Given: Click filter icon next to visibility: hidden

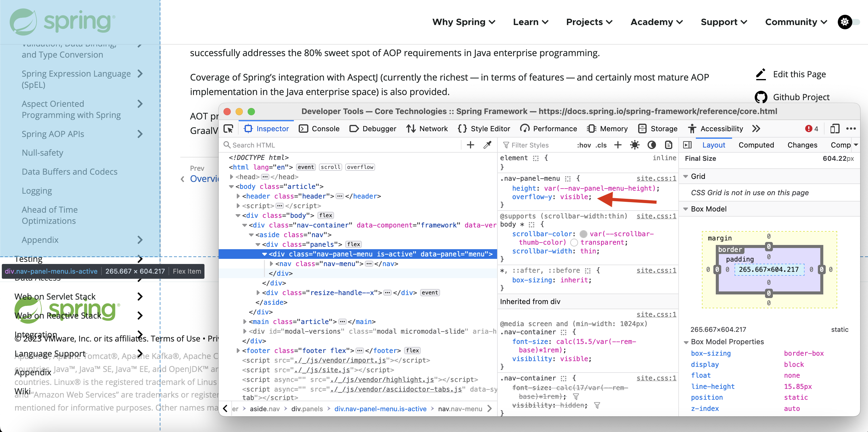Looking at the screenshot, I should pos(597,405).
